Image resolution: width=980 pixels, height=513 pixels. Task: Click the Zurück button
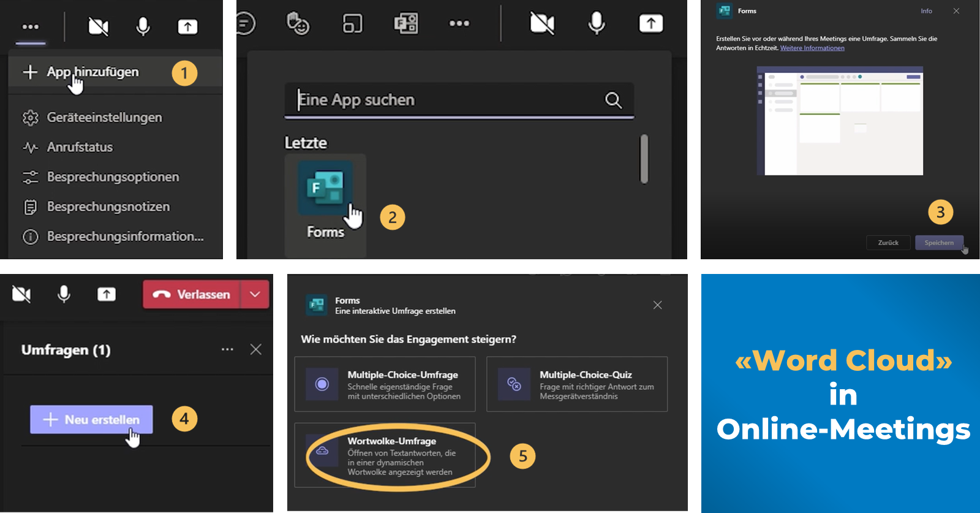point(888,243)
